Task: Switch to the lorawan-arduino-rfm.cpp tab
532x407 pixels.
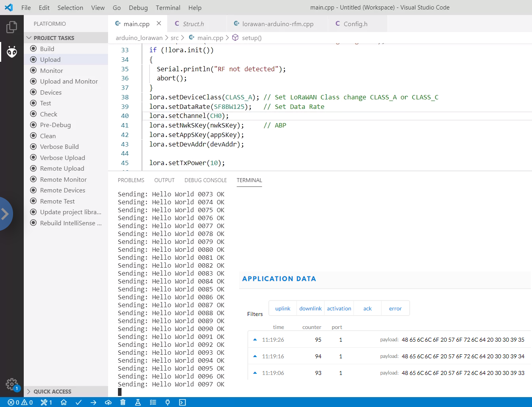Action: [277, 24]
